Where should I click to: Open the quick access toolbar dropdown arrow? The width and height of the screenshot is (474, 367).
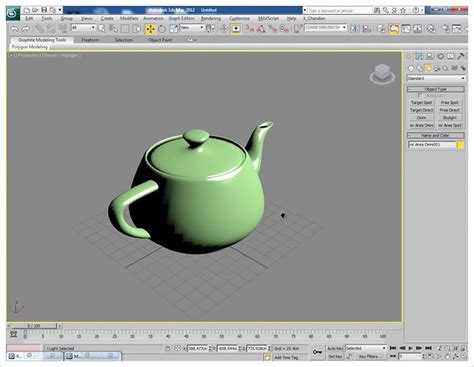click(x=60, y=10)
